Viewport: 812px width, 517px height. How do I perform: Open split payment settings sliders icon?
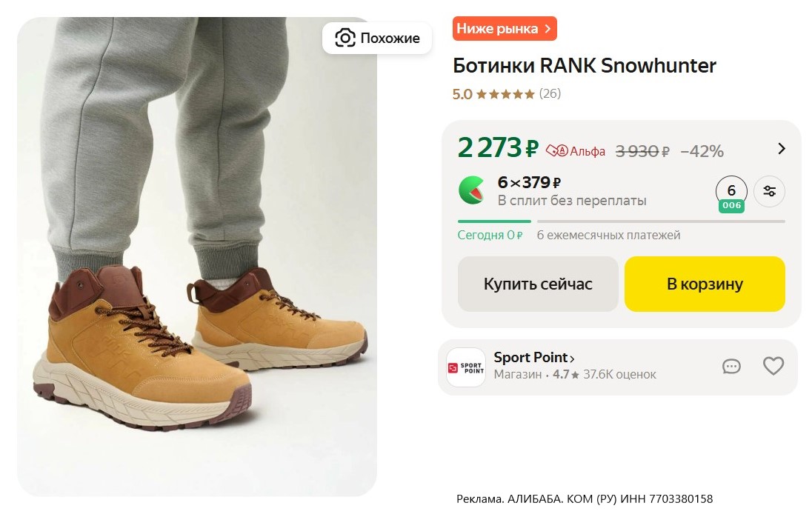point(769,192)
